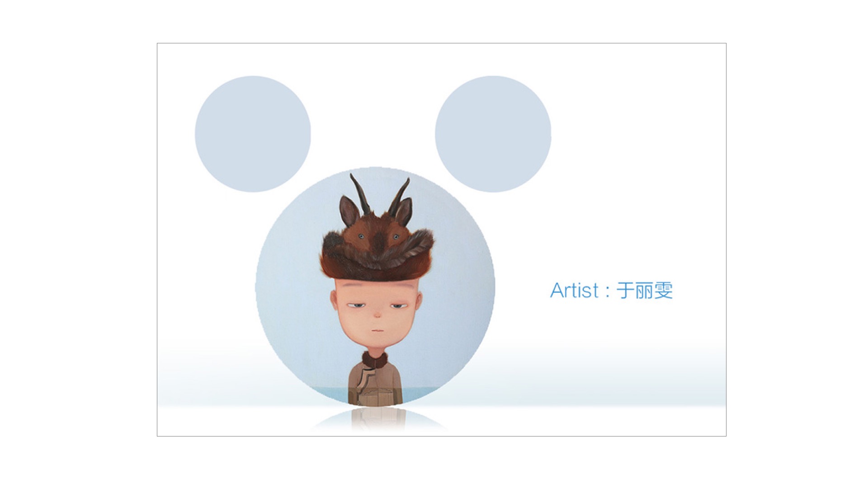Image resolution: width=868 pixels, height=488 pixels.
Task: Click the animal's face on the fur hat
Action: (x=377, y=236)
